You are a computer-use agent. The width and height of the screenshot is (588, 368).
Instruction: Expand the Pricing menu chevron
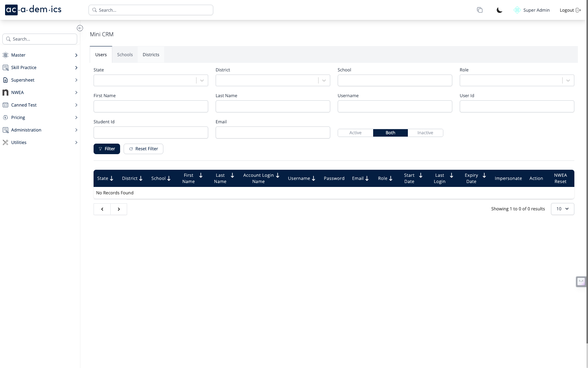click(76, 117)
